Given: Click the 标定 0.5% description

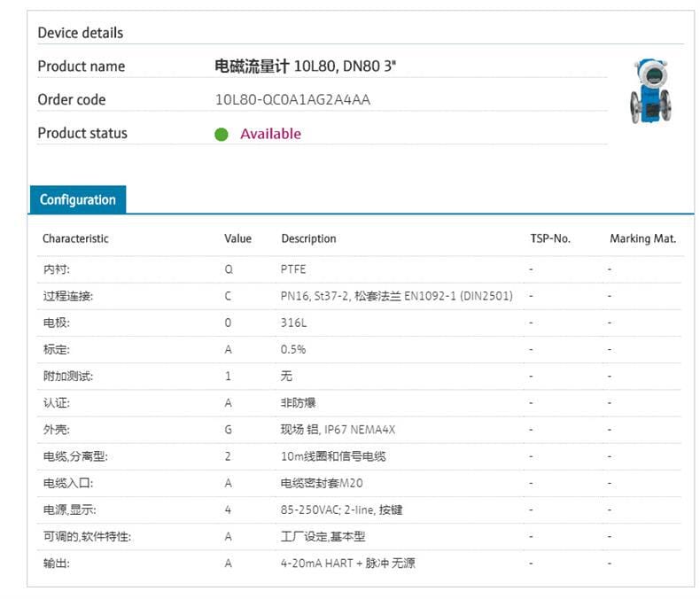Looking at the screenshot, I should click(x=293, y=349).
